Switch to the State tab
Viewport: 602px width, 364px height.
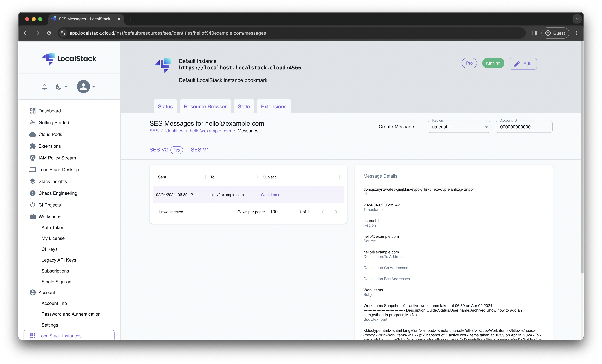point(244,106)
